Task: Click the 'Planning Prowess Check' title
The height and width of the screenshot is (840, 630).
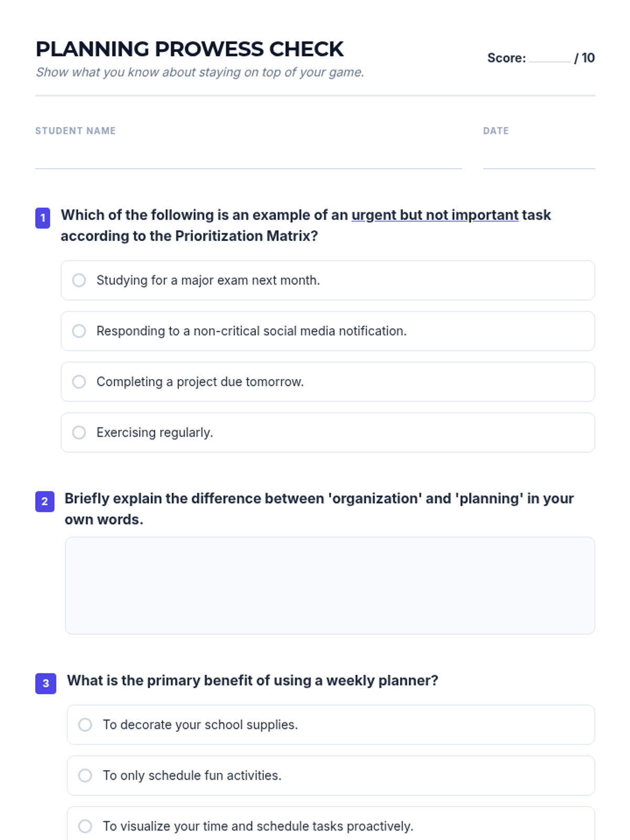Action: [x=190, y=49]
